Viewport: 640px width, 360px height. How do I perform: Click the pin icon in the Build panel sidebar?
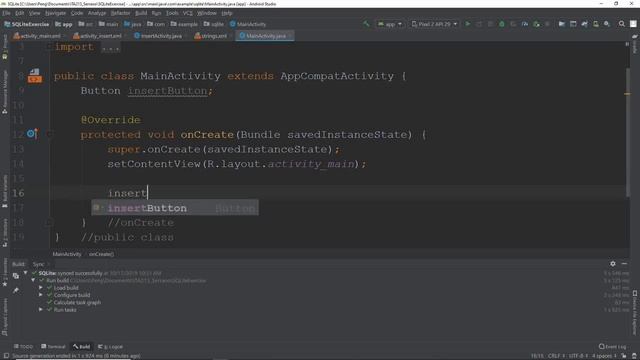[x=16, y=290]
